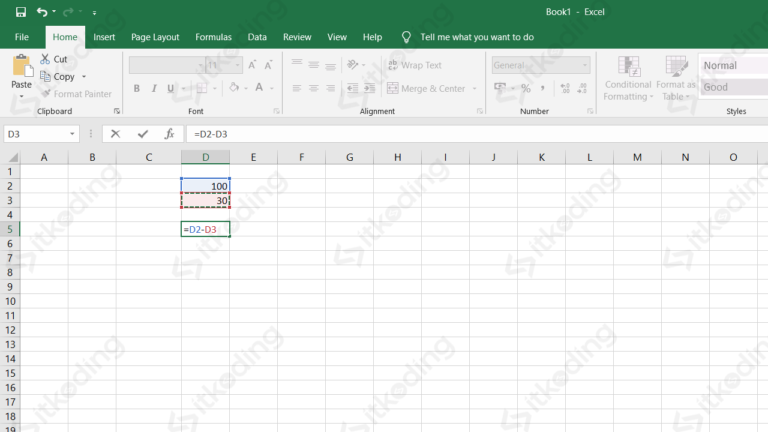The width and height of the screenshot is (768, 432).
Task: Click the Insert Function fx icon
Action: [169, 134]
